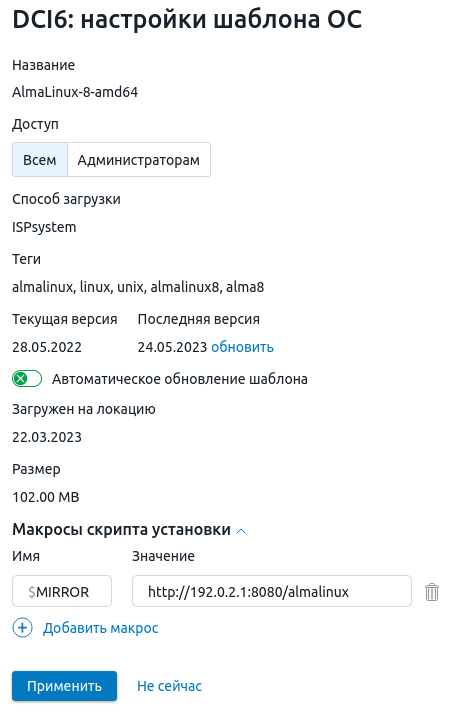The height and width of the screenshot is (726, 453).
Task: Click the template name AlmaLinux-8-amd64
Action: coord(75,92)
